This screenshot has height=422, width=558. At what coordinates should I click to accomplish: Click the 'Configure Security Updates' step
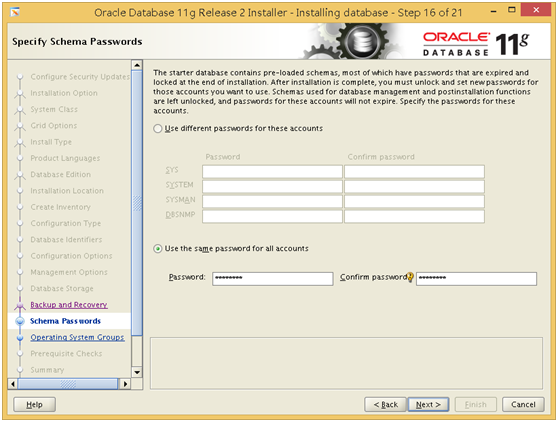[x=80, y=77]
